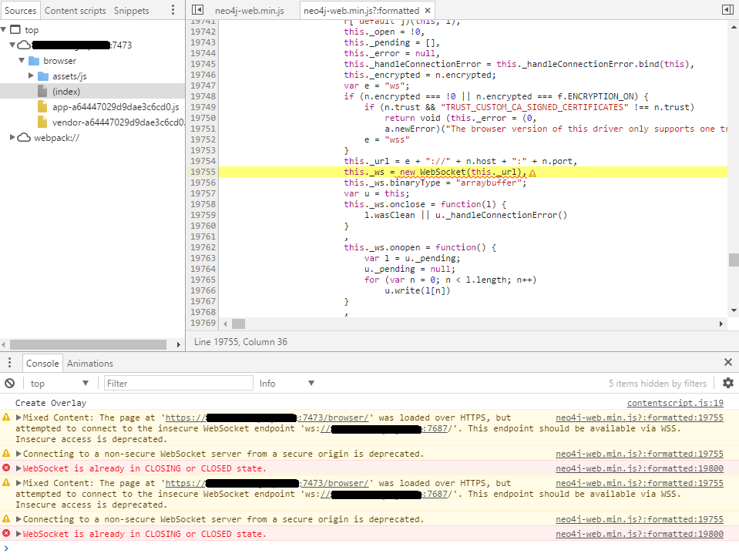
Task: Follow :7473/browser/ URL in first warning
Action: [x=267, y=417]
